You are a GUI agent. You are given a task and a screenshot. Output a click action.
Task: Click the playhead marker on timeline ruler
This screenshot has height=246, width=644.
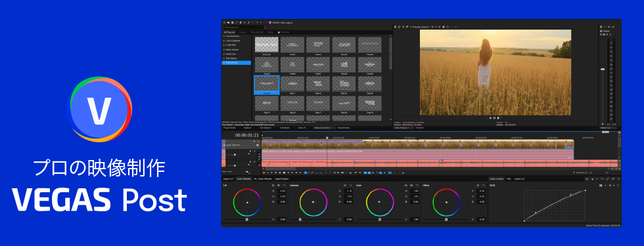pos(327,138)
